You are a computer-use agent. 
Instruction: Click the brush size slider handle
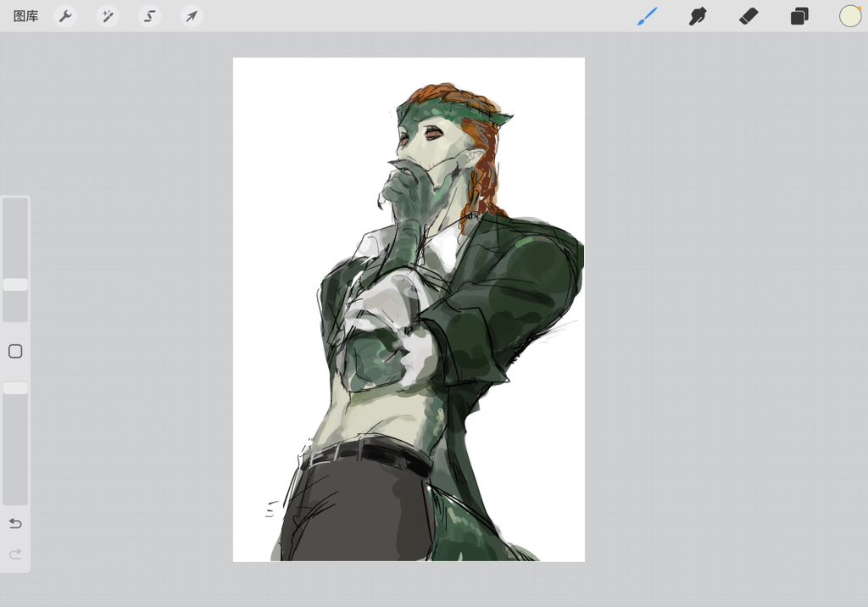[15, 285]
